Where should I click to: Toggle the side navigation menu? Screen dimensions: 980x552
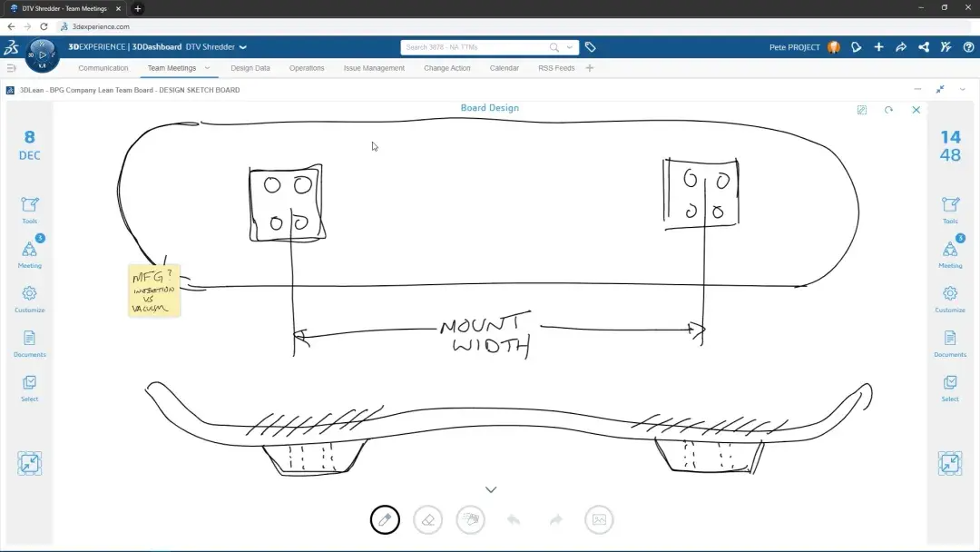pos(11,68)
